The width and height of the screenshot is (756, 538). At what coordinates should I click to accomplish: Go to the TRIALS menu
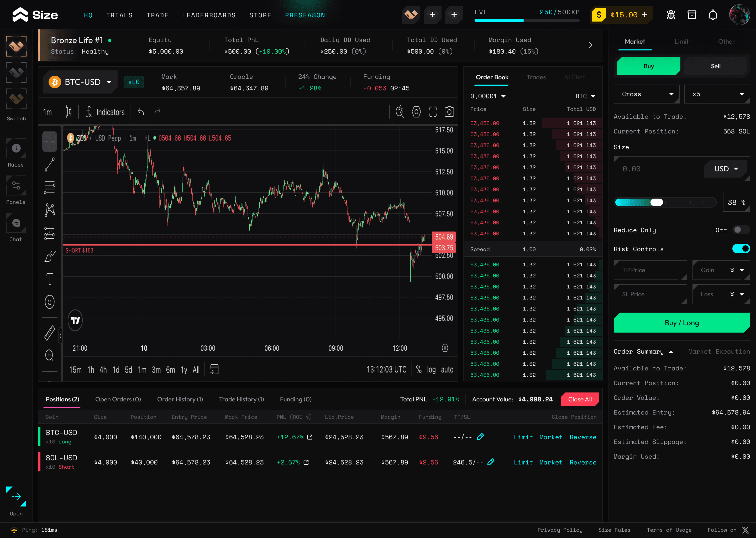tap(119, 15)
